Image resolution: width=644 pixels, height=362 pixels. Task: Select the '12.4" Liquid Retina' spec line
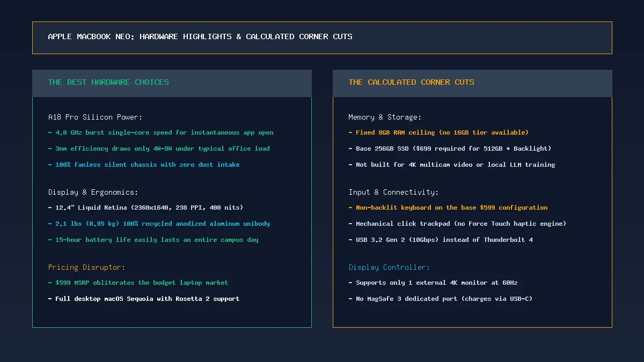(x=145, y=208)
